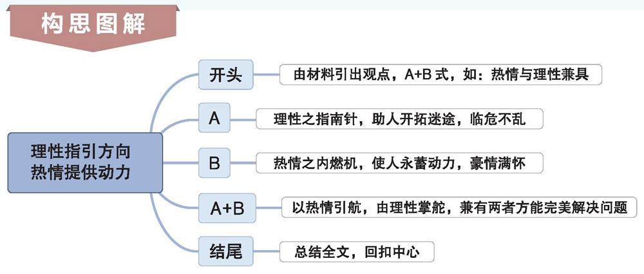Viewport: 644px width, 274px height.
Task: Select the 结尾 branch node
Action: click(x=225, y=251)
